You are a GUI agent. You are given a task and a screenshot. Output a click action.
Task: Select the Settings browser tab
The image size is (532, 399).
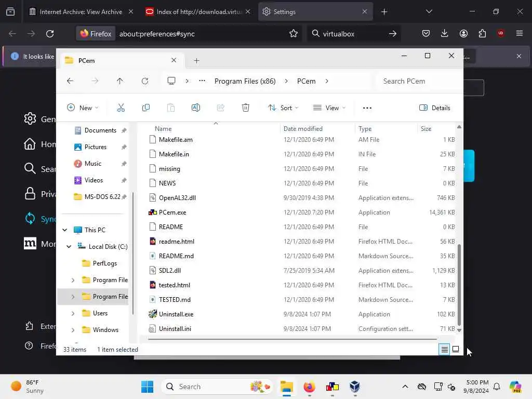coord(315,11)
